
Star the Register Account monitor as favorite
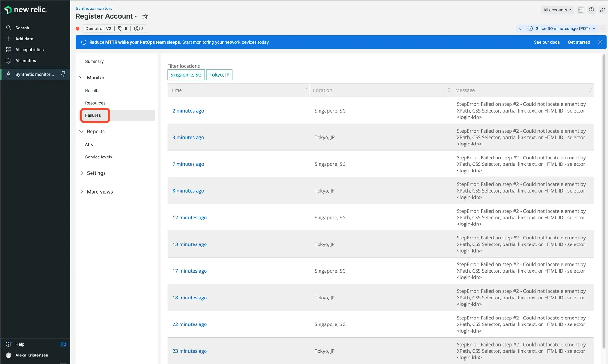(x=145, y=16)
